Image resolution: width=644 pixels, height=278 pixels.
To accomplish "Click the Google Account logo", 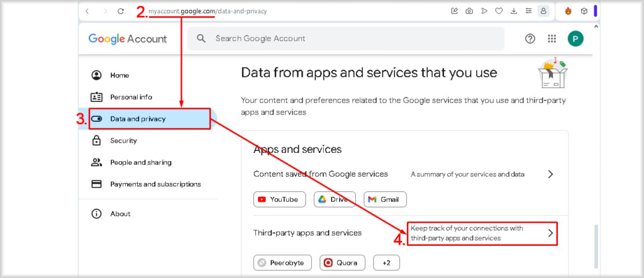I will pos(127,38).
